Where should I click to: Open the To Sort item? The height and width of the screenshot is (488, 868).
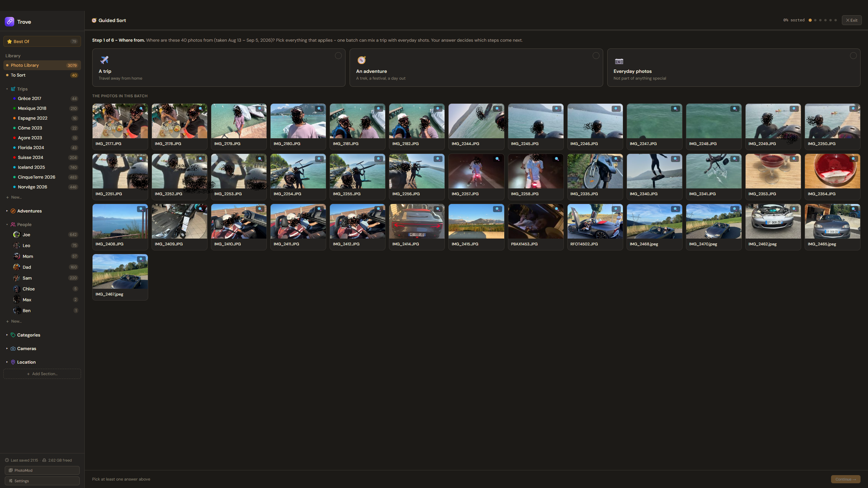tap(42, 75)
